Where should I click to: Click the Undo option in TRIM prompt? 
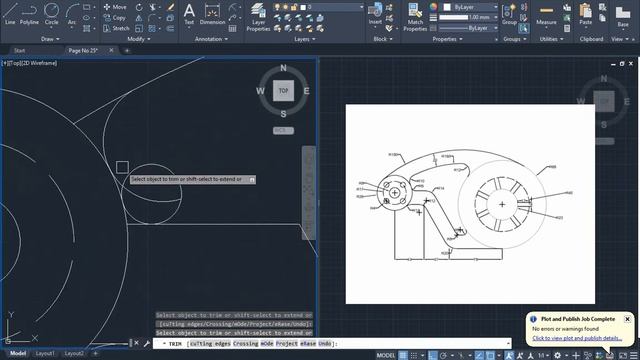click(x=324, y=344)
